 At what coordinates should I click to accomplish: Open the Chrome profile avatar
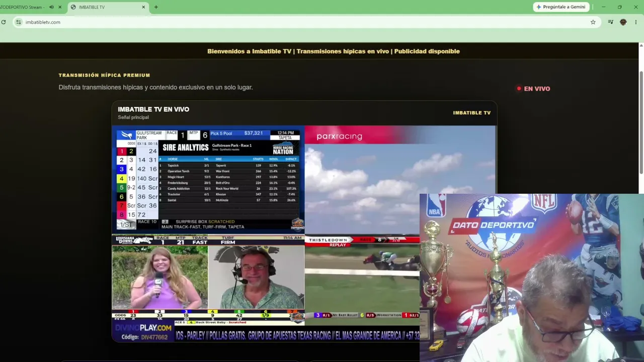tap(623, 22)
